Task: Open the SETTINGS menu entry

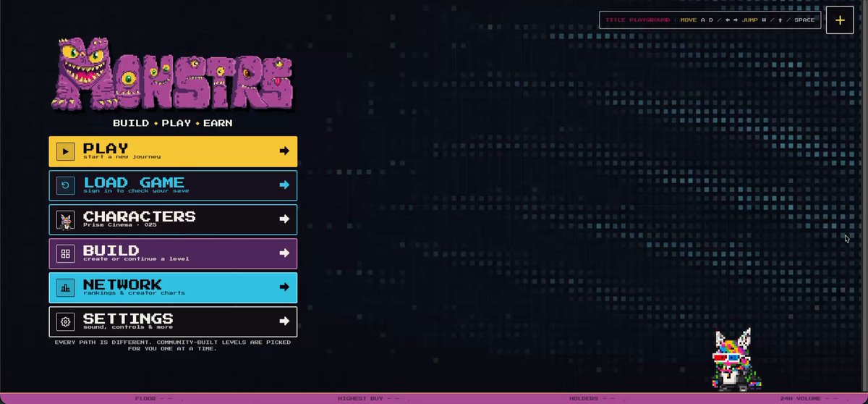Action: (173, 321)
